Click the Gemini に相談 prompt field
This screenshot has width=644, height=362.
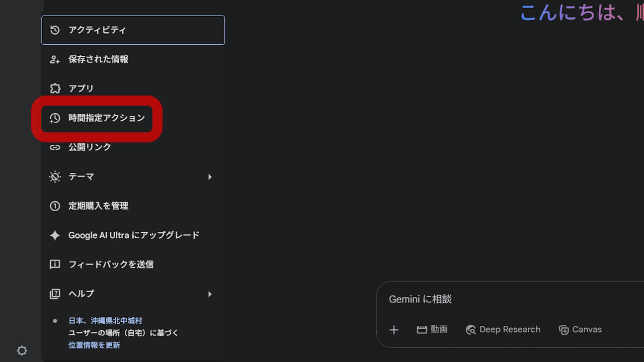[x=510, y=299]
